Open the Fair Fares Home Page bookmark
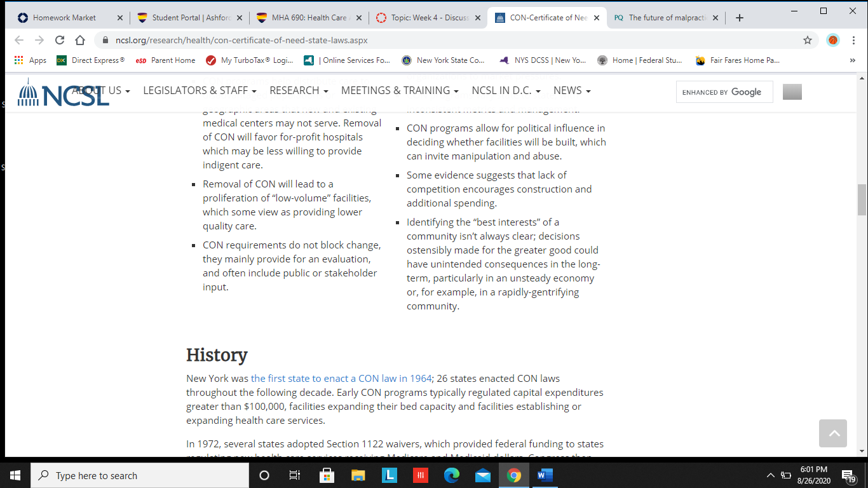The width and height of the screenshot is (868, 488). 738,60
